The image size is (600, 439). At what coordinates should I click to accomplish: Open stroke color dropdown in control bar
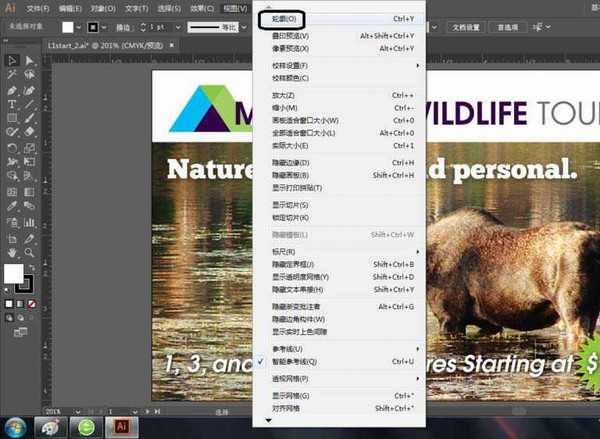(x=103, y=27)
